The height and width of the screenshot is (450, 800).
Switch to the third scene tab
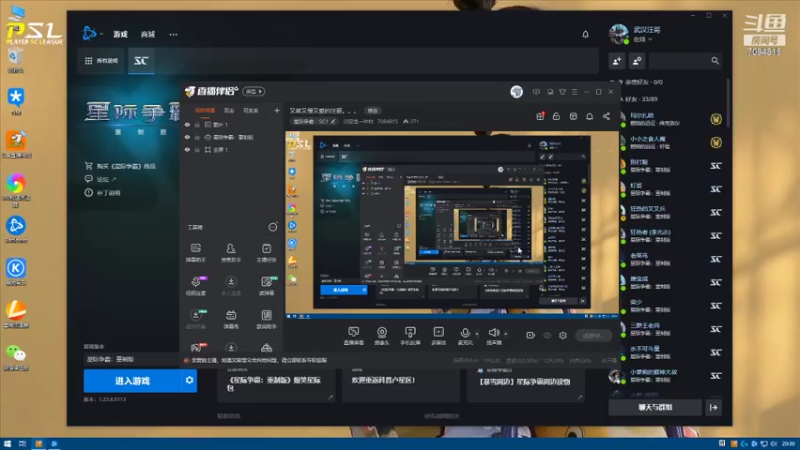point(251,110)
